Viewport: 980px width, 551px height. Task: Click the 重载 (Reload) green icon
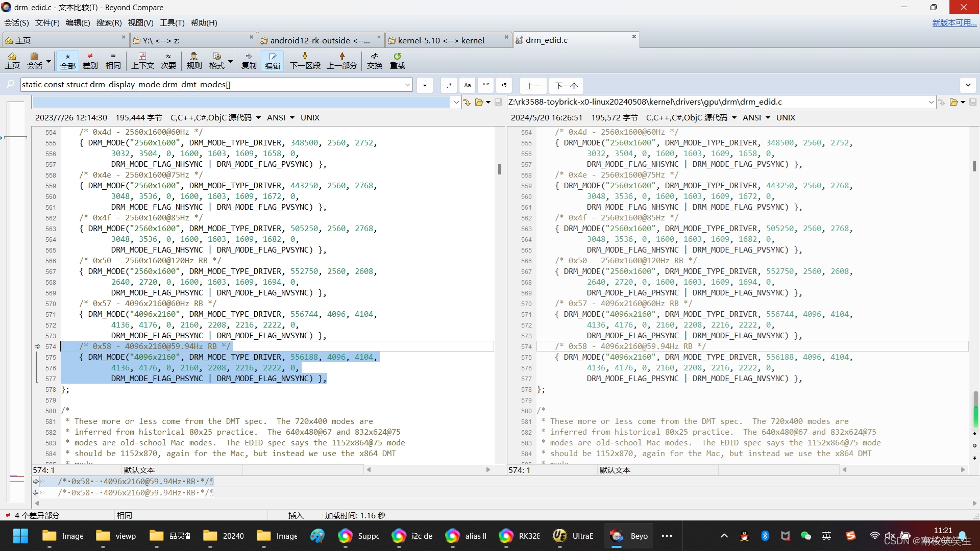tap(398, 60)
